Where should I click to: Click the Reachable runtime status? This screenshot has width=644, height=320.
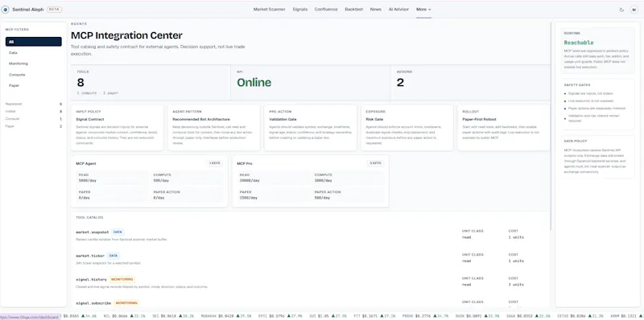(579, 43)
